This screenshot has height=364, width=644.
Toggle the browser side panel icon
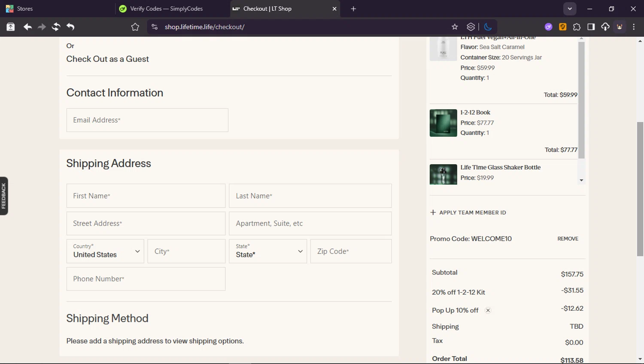(x=591, y=27)
